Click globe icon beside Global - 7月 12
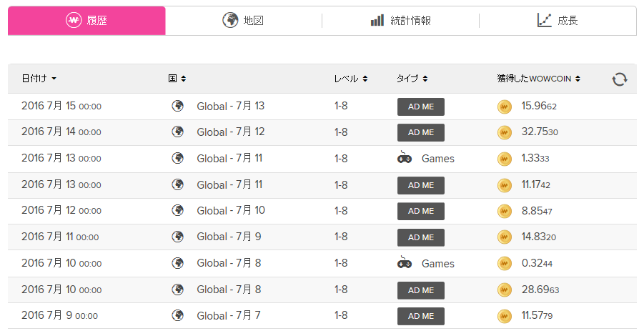 click(x=177, y=132)
